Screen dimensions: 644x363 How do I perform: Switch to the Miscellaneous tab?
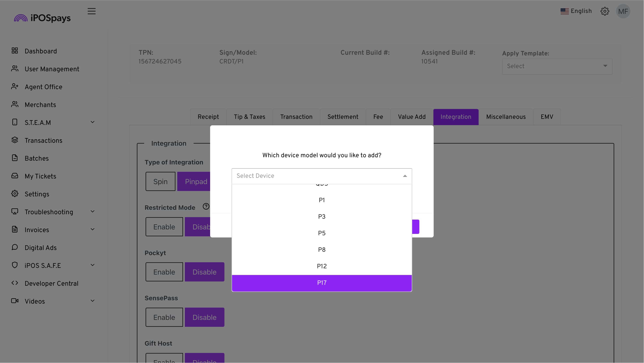[x=505, y=117]
